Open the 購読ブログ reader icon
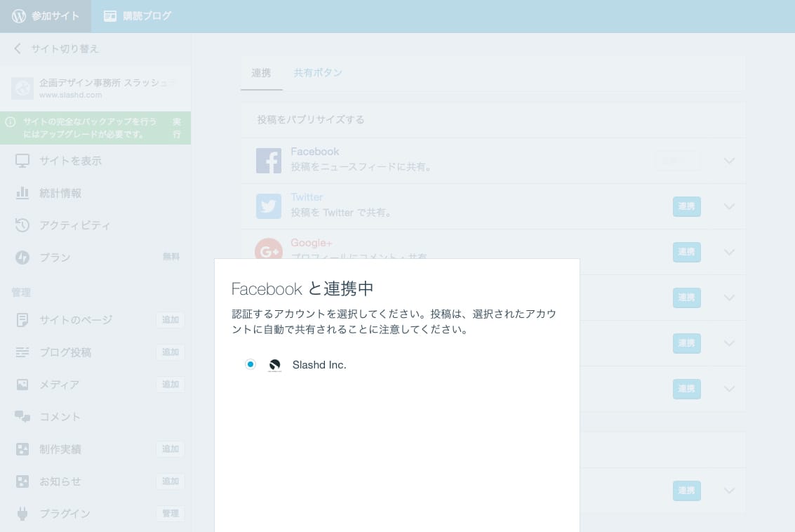 109,16
